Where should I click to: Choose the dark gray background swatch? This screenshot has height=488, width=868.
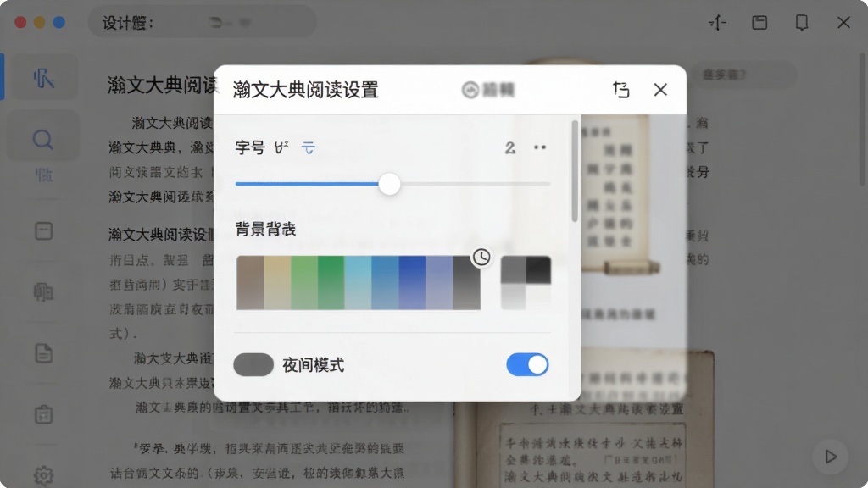[467, 283]
